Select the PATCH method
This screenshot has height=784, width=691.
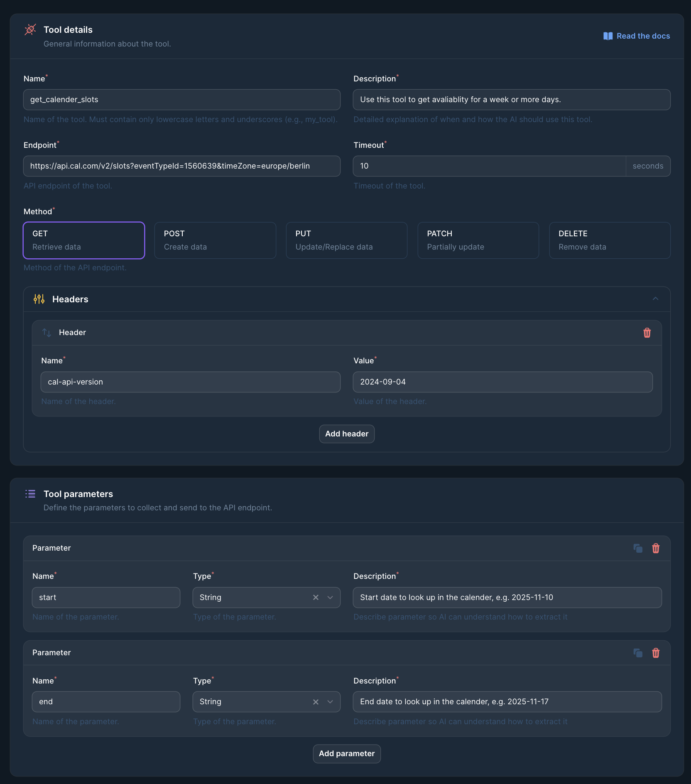pos(478,240)
